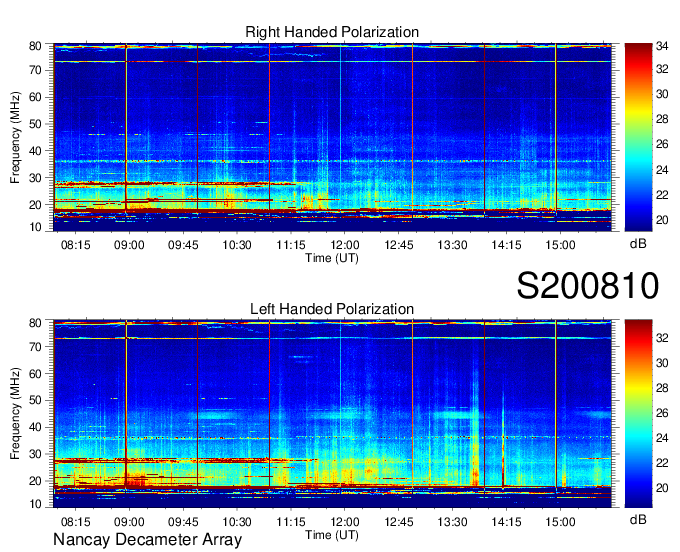The image size is (680, 552).
Task: Click 60 frequency tick on Right Handed plot
Action: 35,97
